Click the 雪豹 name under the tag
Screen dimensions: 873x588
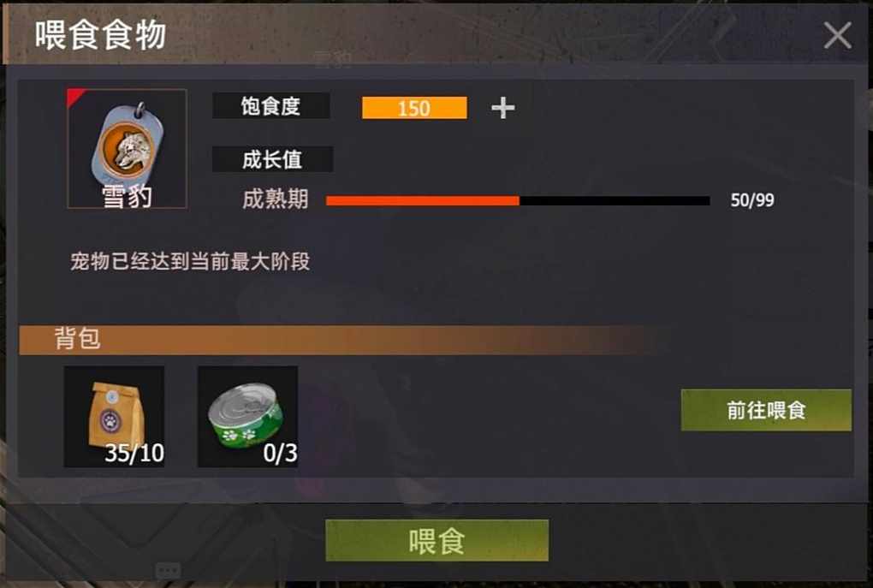127,196
